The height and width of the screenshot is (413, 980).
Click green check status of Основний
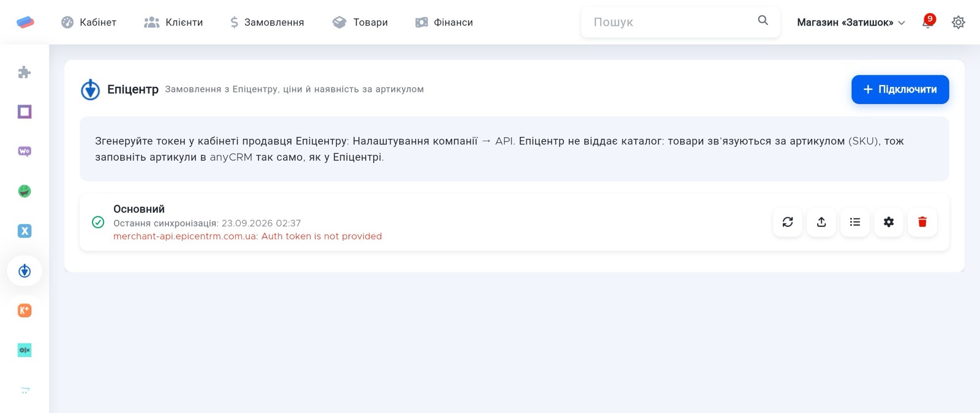click(98, 222)
